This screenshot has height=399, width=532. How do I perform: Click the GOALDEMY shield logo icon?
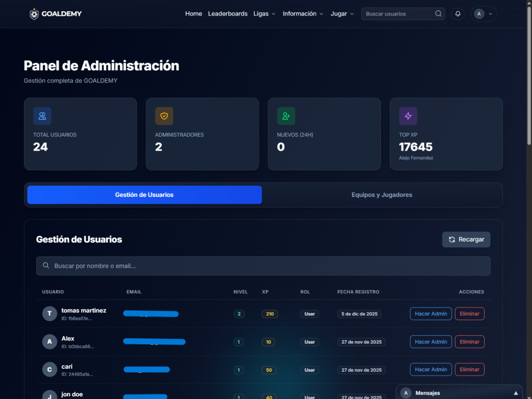coord(34,14)
